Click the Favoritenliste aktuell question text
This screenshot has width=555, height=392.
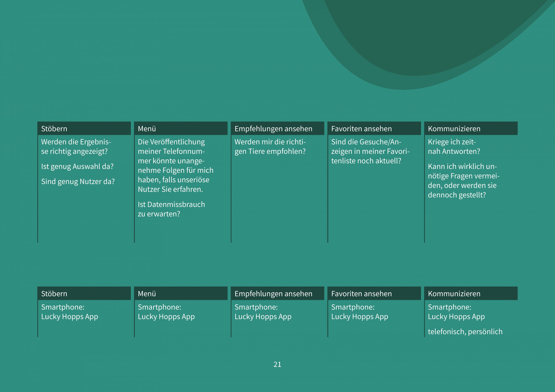coord(370,151)
